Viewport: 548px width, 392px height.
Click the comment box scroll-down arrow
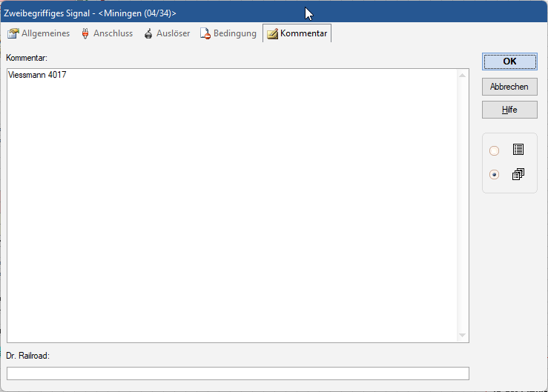463,336
